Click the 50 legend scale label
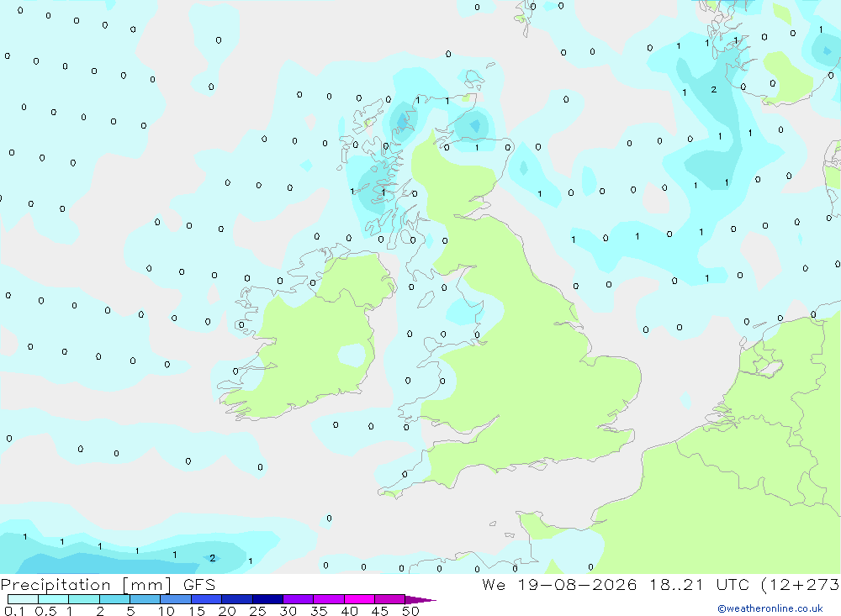Screen dimensions: 841x616 [410, 611]
